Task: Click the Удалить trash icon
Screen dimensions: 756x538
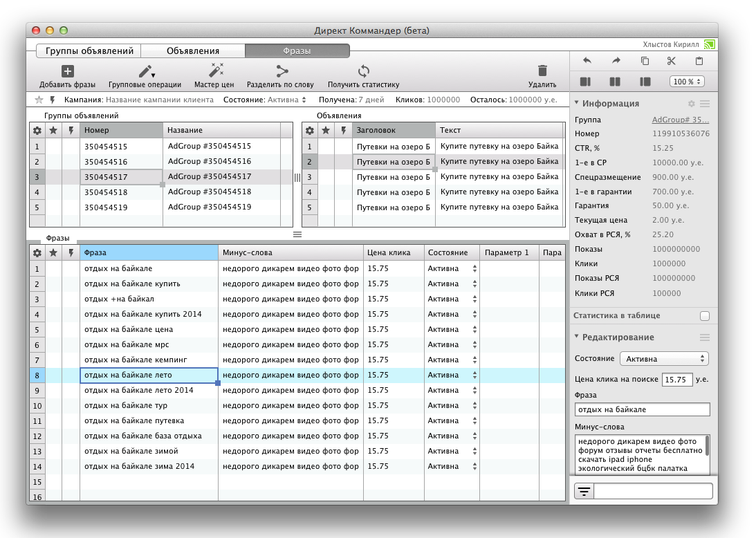Action: [x=542, y=71]
